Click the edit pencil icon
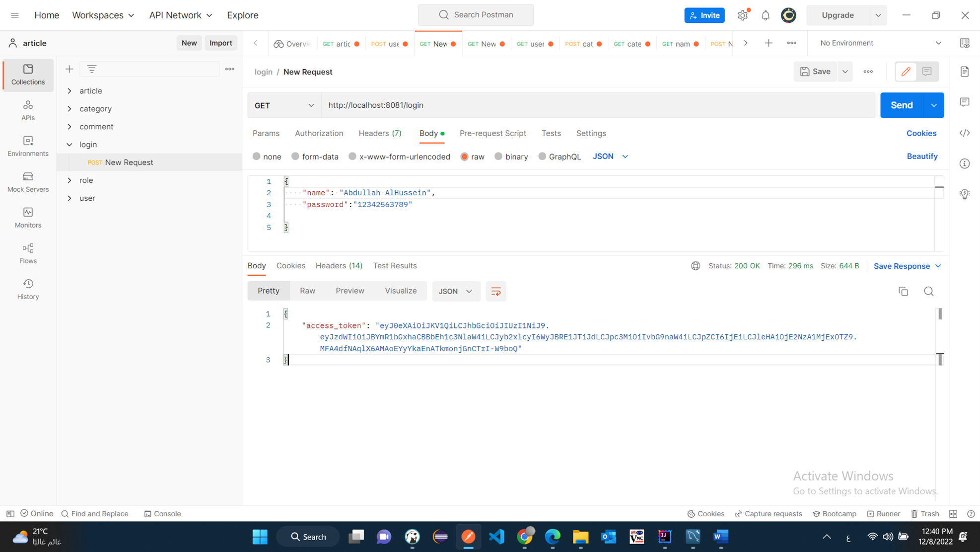 (x=906, y=72)
